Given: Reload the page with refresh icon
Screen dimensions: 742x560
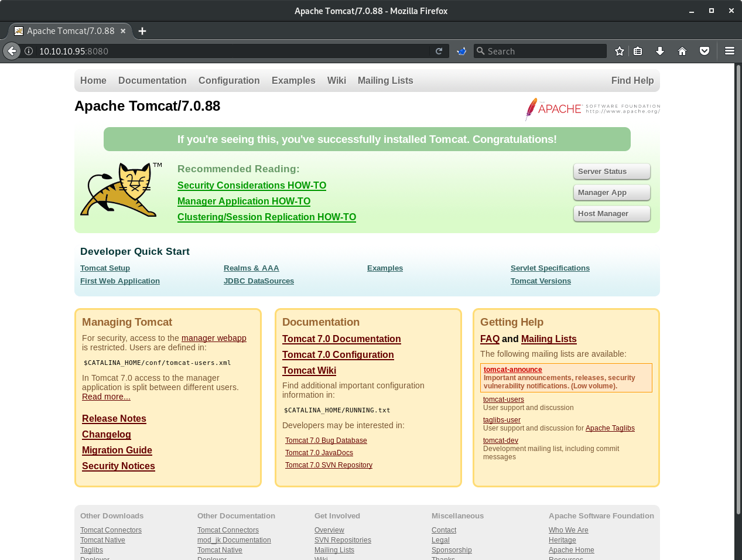Looking at the screenshot, I should pos(439,51).
